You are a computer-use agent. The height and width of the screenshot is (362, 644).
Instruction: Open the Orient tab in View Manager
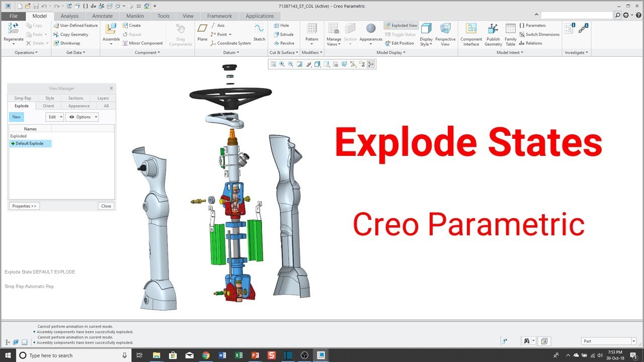point(48,106)
